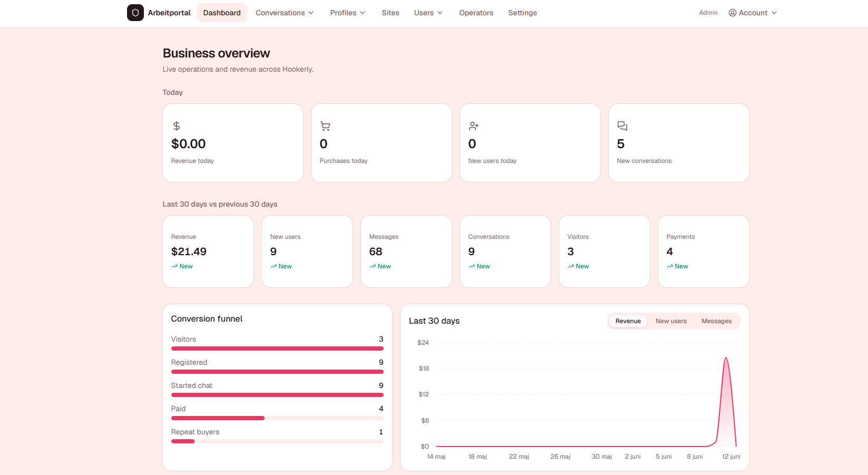Click the Started chat funnel progress bar
The width and height of the screenshot is (868, 475).
pos(277,395)
